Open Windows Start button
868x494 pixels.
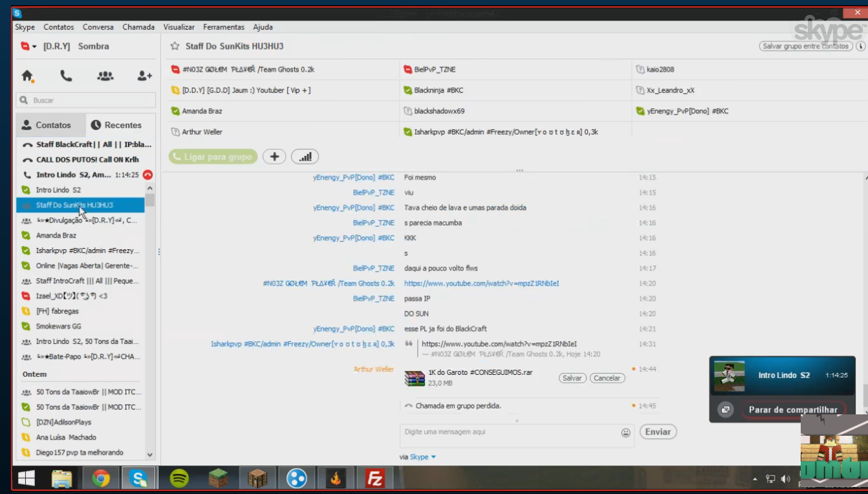point(26,478)
